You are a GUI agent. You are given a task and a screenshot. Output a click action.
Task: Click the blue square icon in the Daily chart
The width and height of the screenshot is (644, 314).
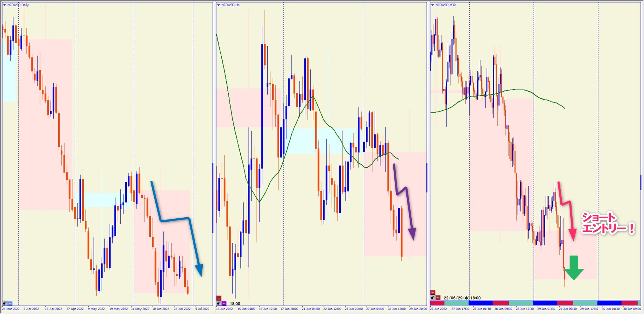pos(10,303)
